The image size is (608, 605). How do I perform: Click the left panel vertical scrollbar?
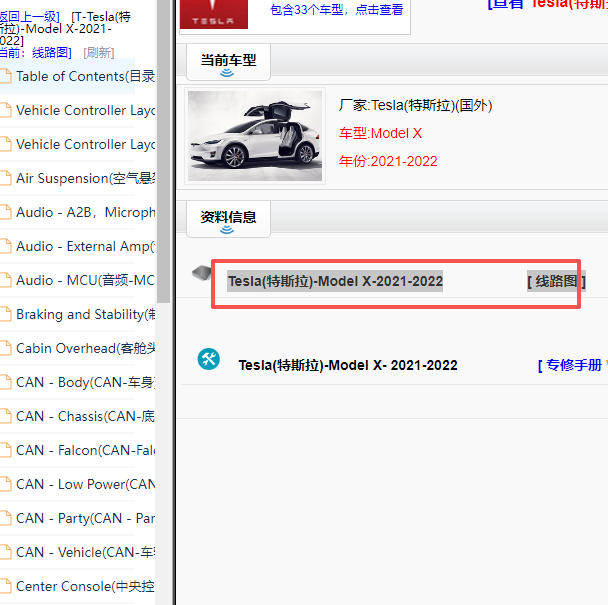163,151
